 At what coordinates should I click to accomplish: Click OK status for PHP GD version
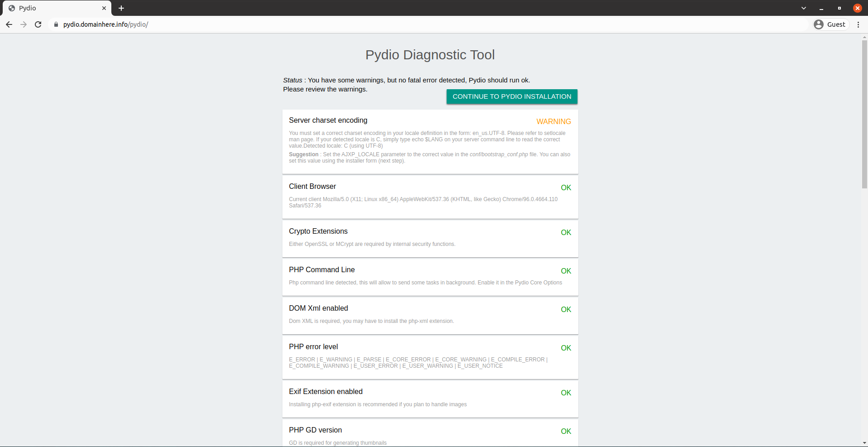(566, 431)
